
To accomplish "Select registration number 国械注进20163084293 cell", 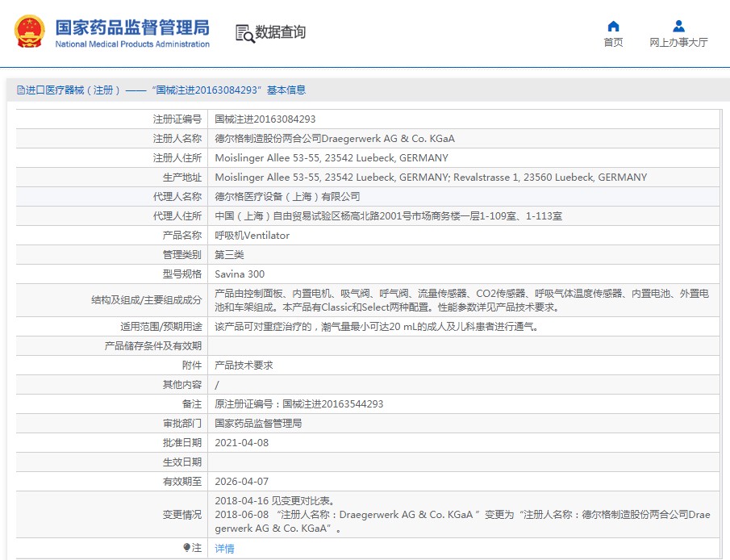I will click(265, 119).
